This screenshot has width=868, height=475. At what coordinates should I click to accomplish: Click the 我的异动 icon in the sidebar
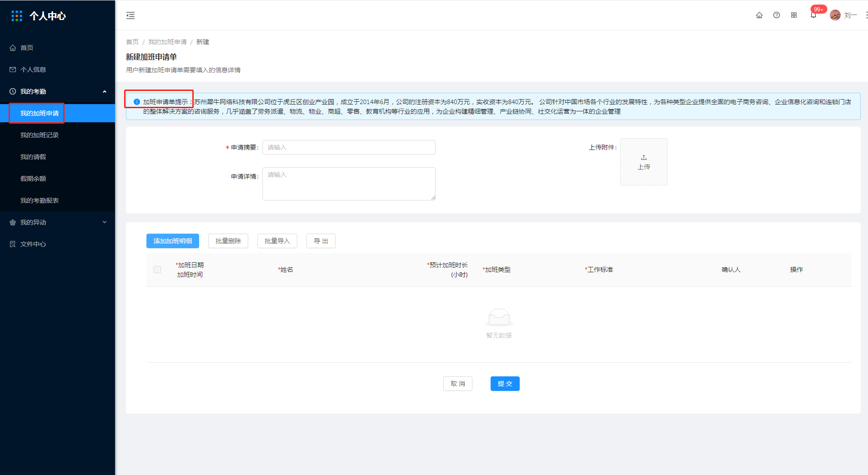point(13,222)
